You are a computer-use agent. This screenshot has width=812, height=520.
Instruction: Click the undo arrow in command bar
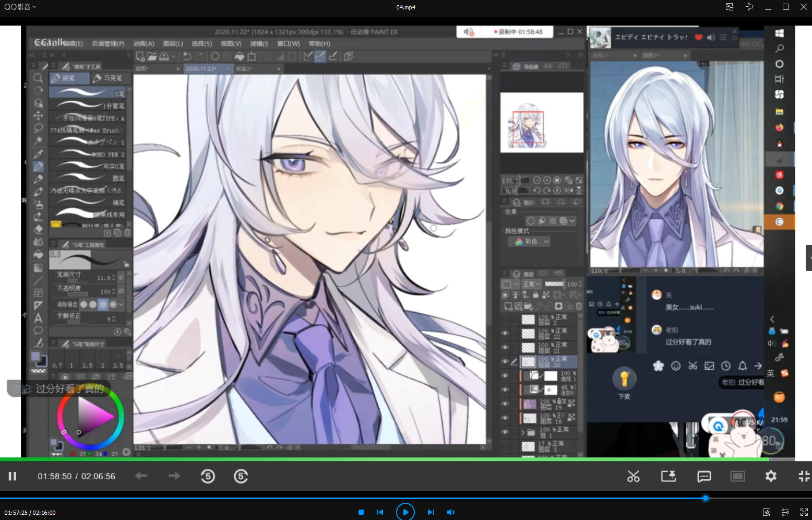point(187,56)
